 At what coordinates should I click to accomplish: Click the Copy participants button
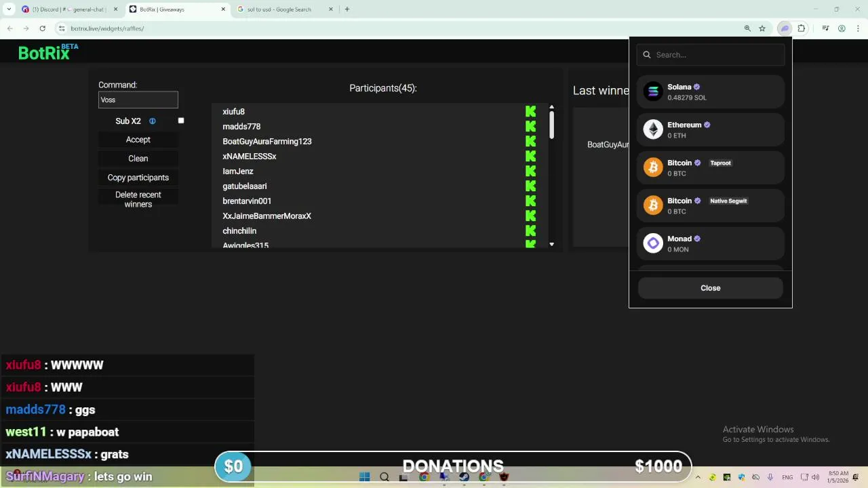click(138, 178)
